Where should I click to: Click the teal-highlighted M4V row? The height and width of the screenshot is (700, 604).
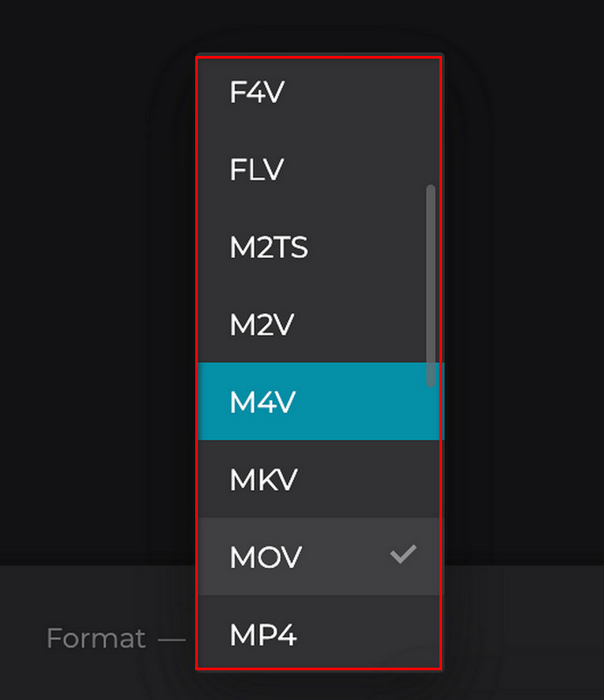[x=319, y=402]
